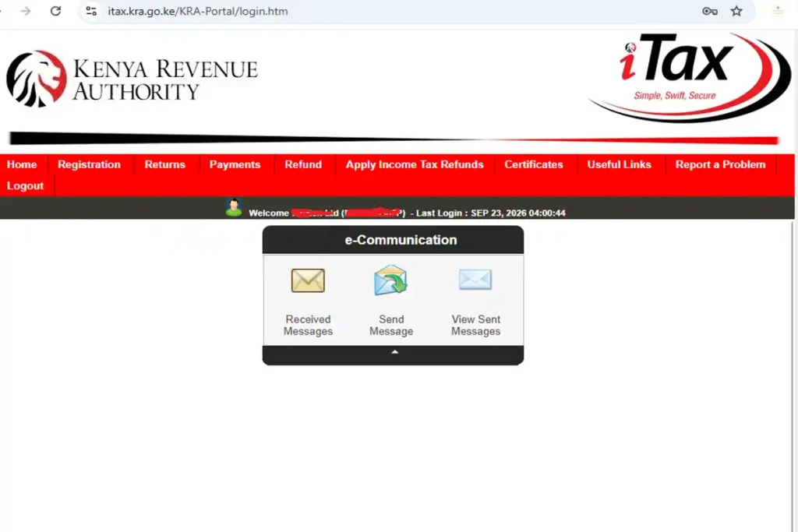Screen dimensions: 798x532
Task: Open the Useful Links menu
Action: (620, 164)
